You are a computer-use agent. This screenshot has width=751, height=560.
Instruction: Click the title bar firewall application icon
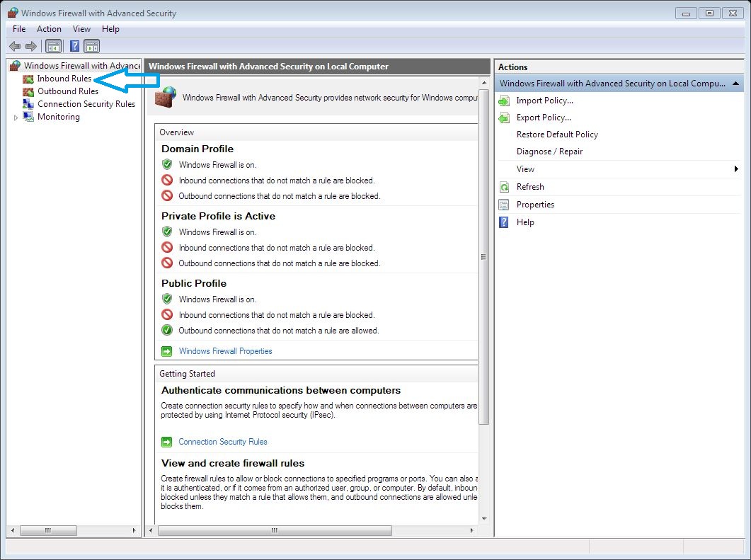[x=13, y=13]
